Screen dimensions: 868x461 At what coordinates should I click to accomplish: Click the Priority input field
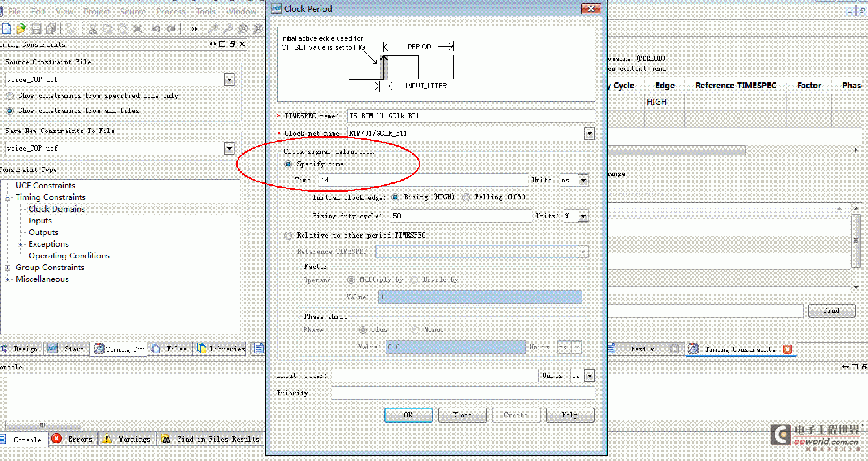(463, 393)
